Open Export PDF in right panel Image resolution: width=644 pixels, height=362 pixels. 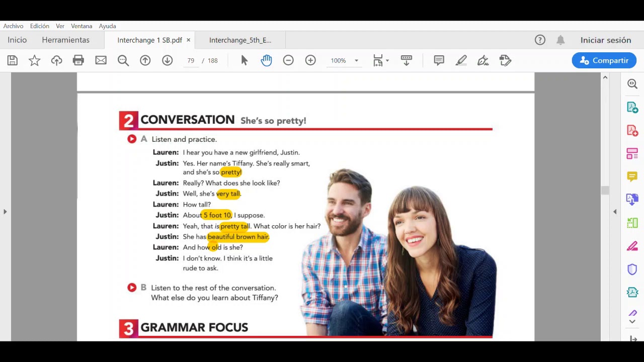(632, 107)
